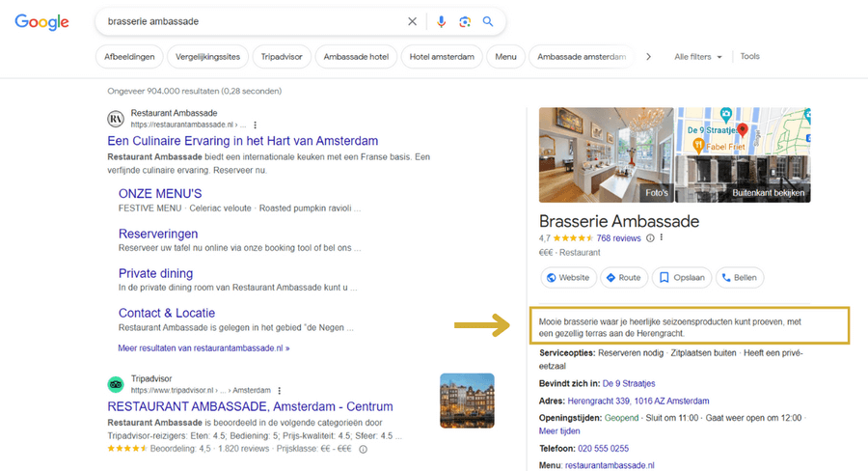Screen dimensions: 868x471
Task: Expand the Alle filters dropdown
Action: (x=698, y=57)
